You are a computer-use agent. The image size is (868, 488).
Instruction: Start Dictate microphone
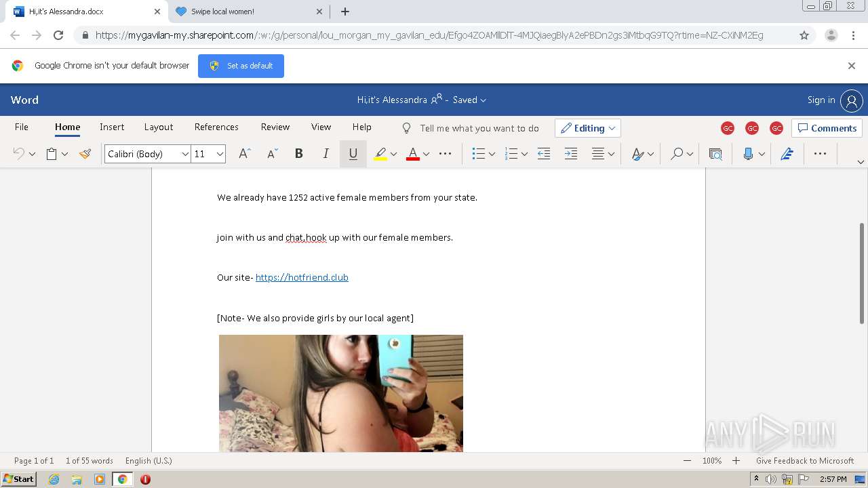[748, 154]
